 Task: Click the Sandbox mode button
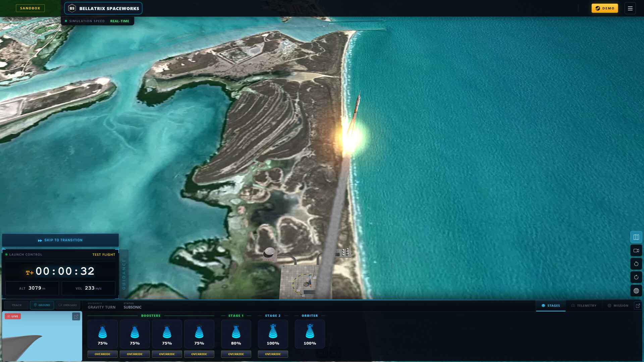tap(30, 8)
